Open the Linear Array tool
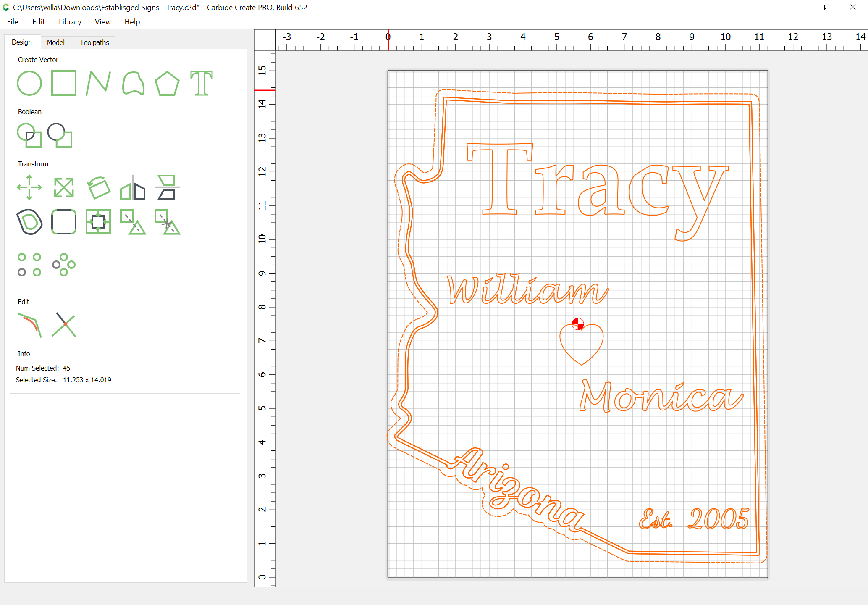 click(x=29, y=265)
